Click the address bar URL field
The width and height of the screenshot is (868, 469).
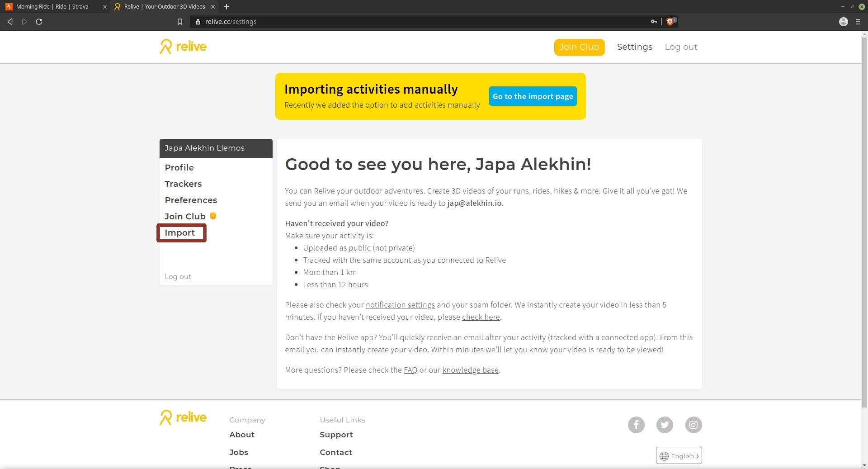407,22
